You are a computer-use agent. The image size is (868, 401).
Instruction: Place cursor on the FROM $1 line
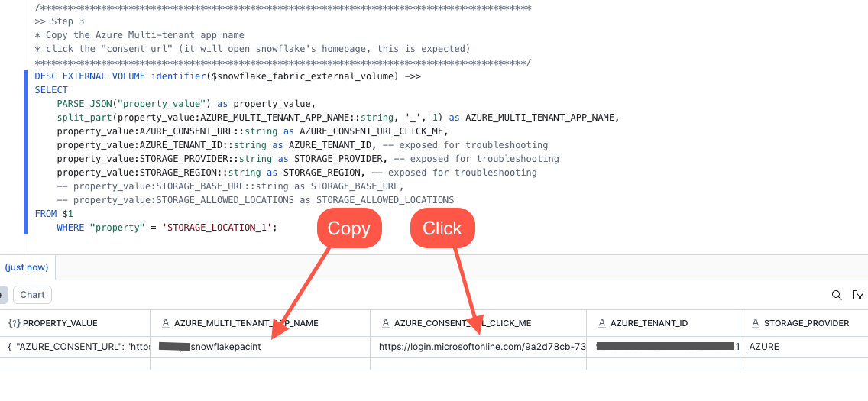pyautogui.click(x=54, y=214)
